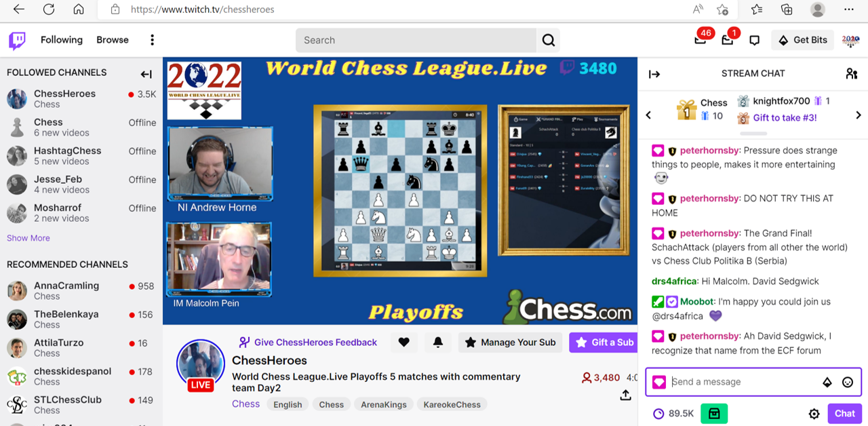Open the Bits icon in chat box
Viewport: 868px width, 426px height.
click(x=827, y=382)
